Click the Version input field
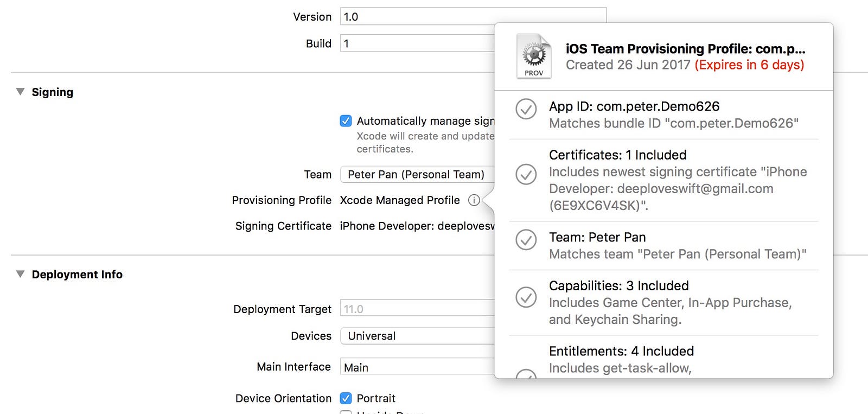The width and height of the screenshot is (868, 414). point(473,16)
